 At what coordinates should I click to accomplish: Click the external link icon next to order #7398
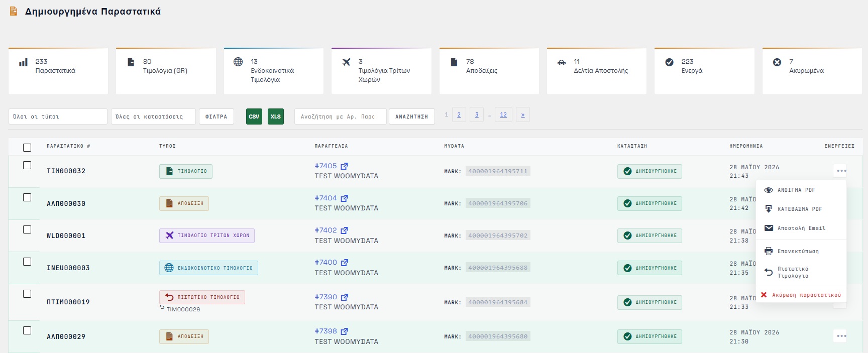coord(344,331)
